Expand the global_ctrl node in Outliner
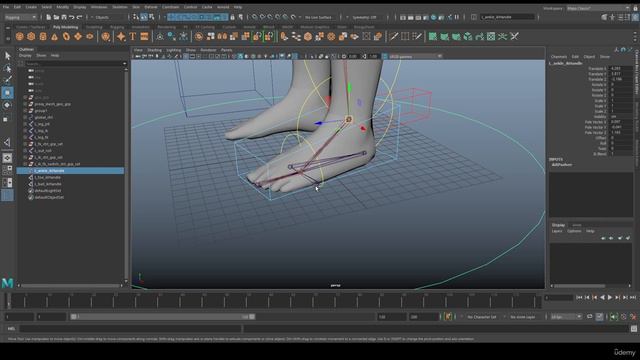 [x=25, y=117]
